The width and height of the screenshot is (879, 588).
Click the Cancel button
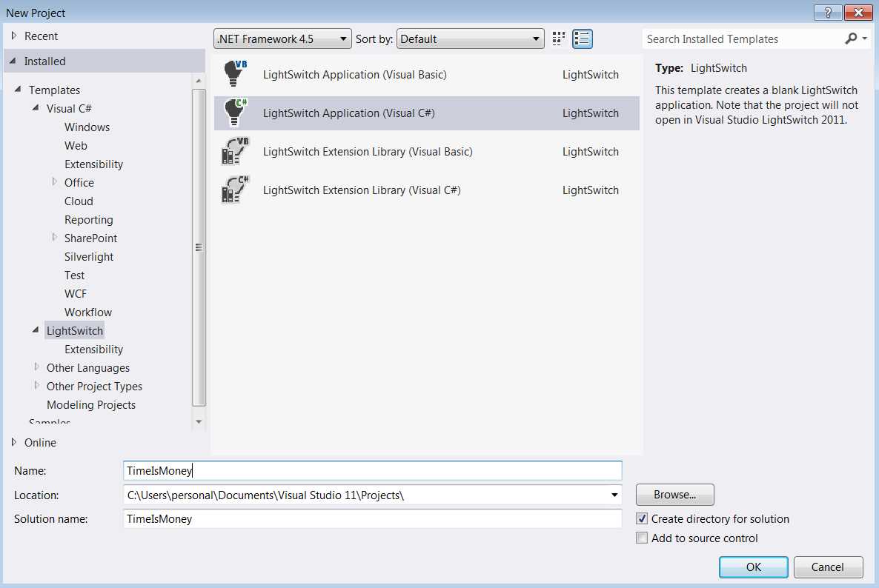[x=827, y=567]
